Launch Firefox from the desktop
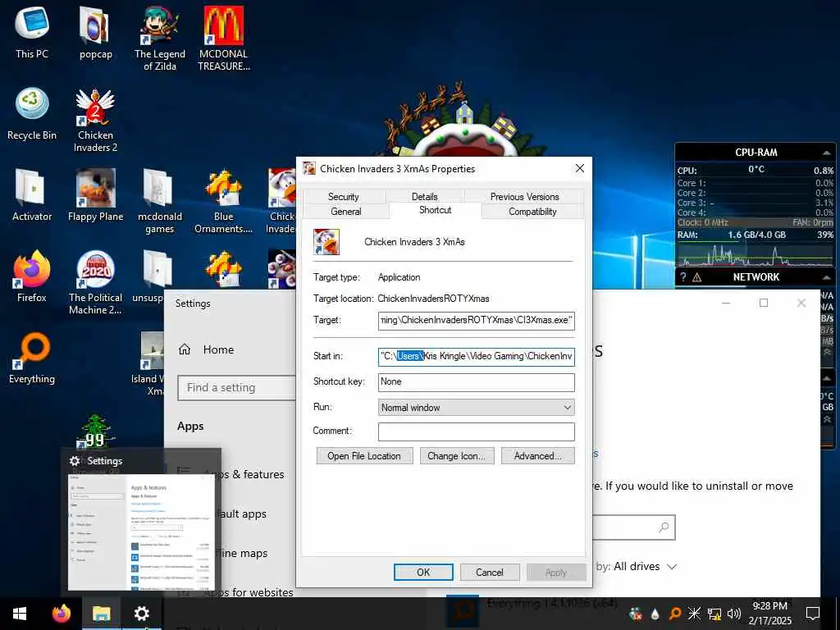Image resolution: width=840 pixels, height=630 pixels. [x=32, y=276]
